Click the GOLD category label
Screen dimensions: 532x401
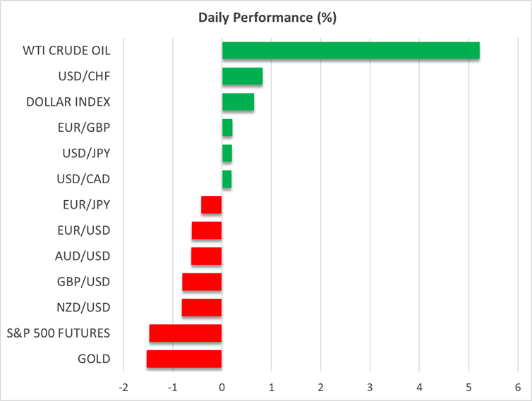94,359
